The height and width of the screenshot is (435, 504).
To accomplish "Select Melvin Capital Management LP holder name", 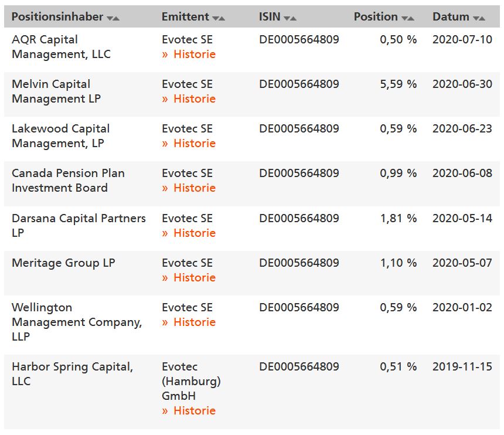I will click(x=56, y=91).
